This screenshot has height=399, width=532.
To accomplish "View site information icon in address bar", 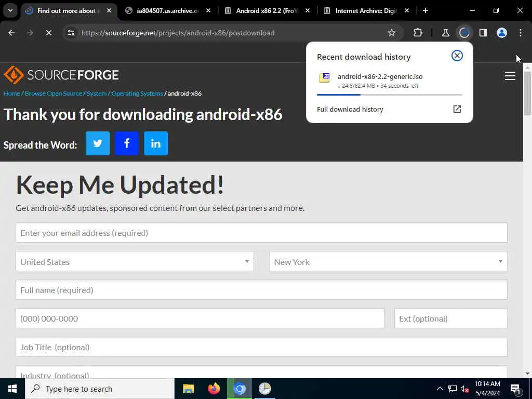I will point(71,33).
